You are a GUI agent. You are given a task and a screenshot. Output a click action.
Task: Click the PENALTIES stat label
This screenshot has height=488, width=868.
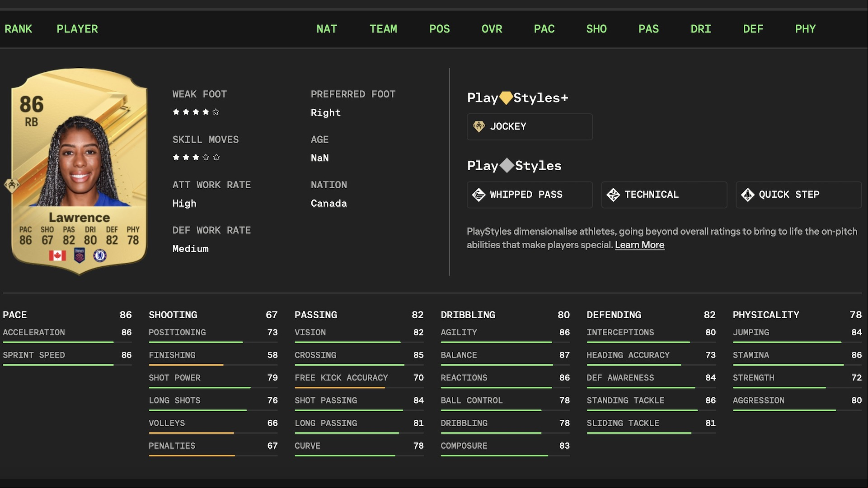pyautogui.click(x=172, y=446)
